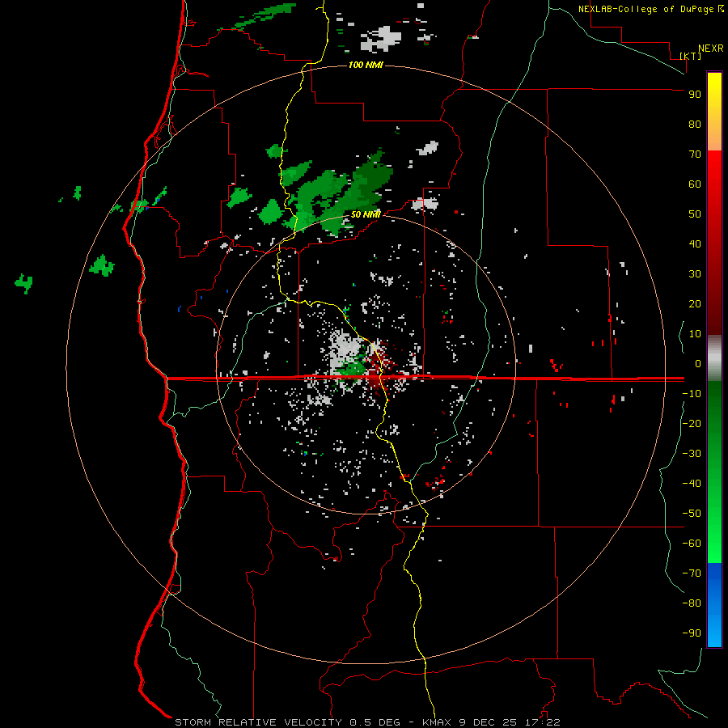Click the 50 NMI range ring label

click(x=366, y=214)
